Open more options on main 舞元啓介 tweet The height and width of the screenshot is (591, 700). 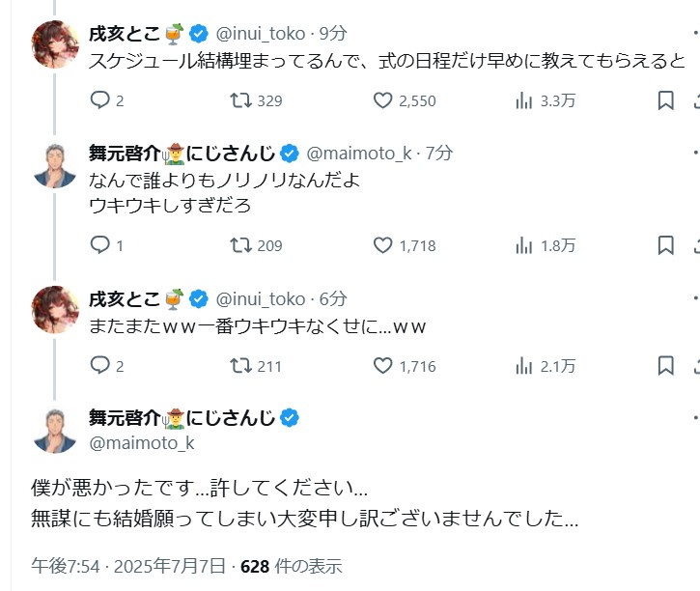click(695, 418)
